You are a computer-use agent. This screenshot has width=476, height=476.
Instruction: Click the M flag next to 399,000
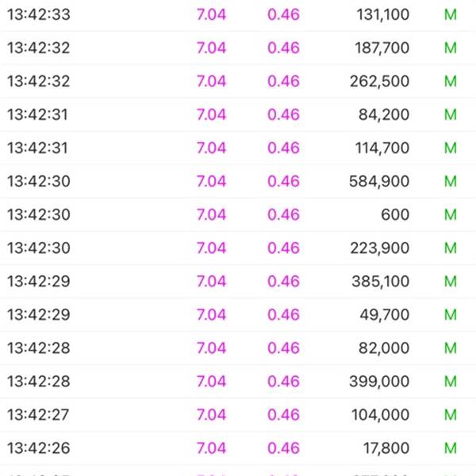(x=451, y=382)
